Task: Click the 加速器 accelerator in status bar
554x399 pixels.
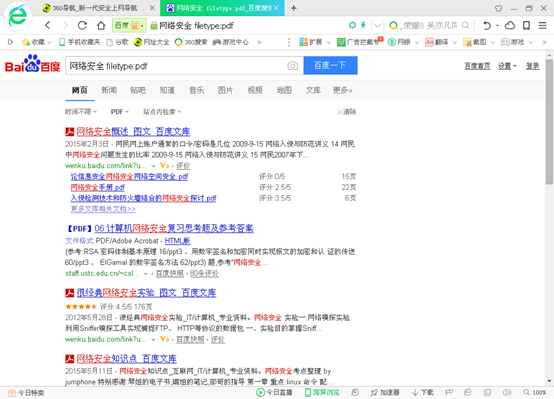Action: [x=385, y=392]
